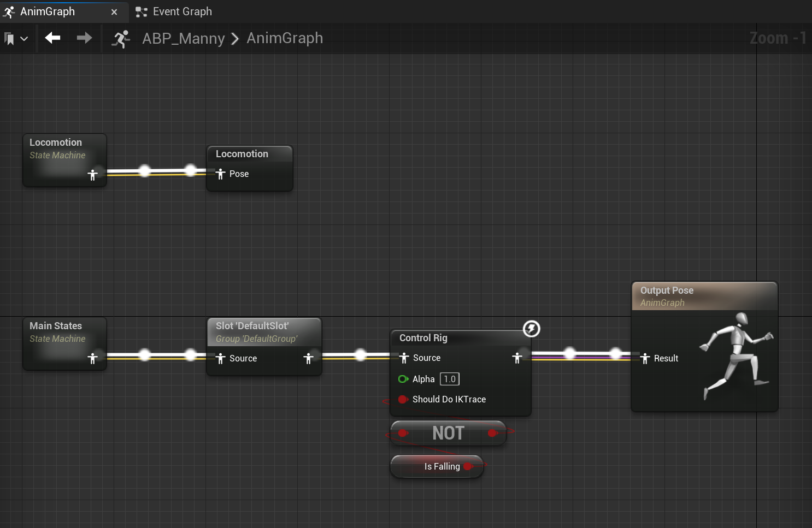The image size is (812, 528).
Task: Click the Control Rig output pose pin
Action: 517,358
